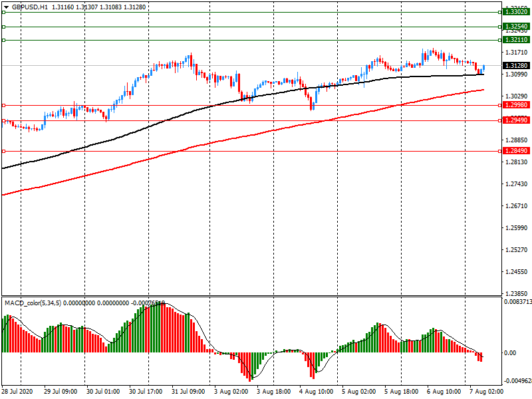Click the GBPUSD,H1 chart title

click(x=30, y=7)
